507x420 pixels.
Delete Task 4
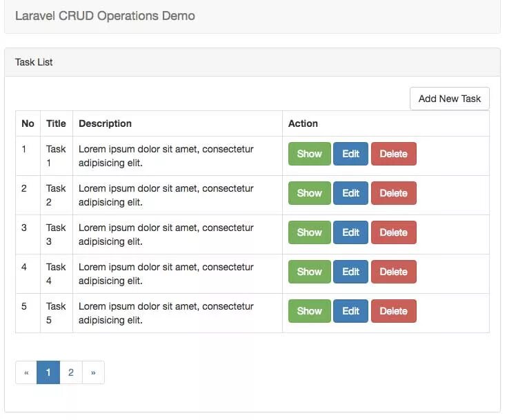tap(393, 272)
